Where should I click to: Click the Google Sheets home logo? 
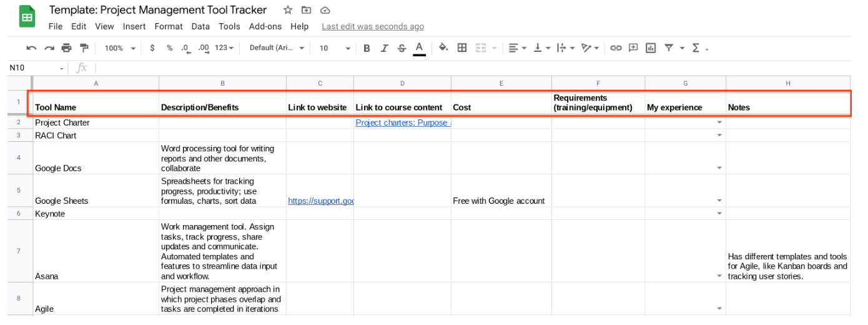click(27, 17)
